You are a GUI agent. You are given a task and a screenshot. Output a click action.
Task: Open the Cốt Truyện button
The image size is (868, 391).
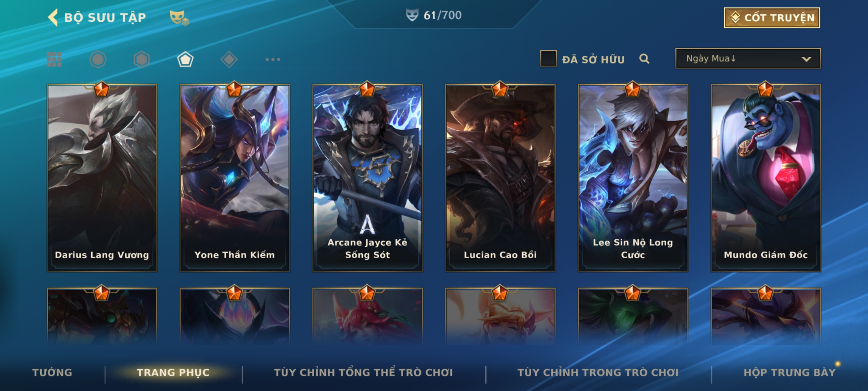click(x=772, y=17)
